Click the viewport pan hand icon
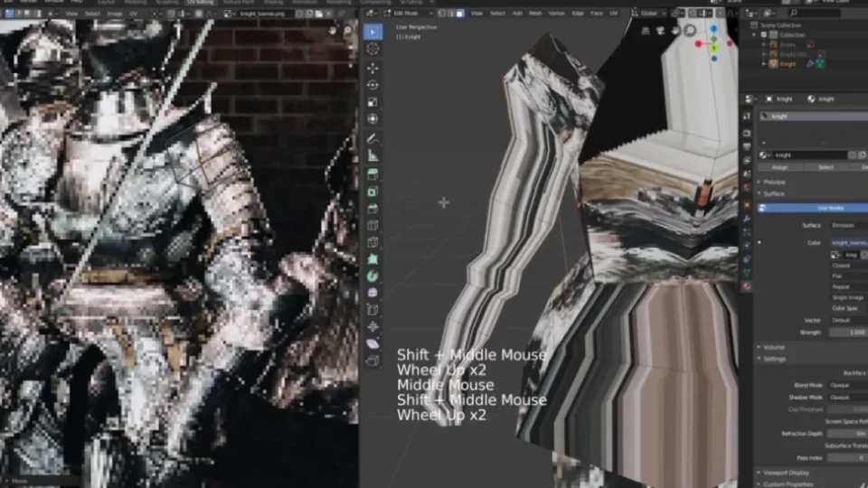The height and width of the screenshot is (488, 868). click(675, 31)
